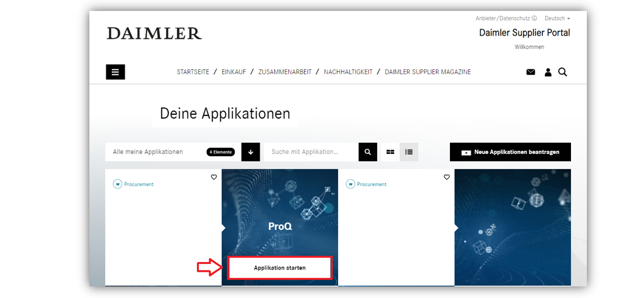
Task: Click the DAIMLER logo
Action: pyautogui.click(x=154, y=33)
